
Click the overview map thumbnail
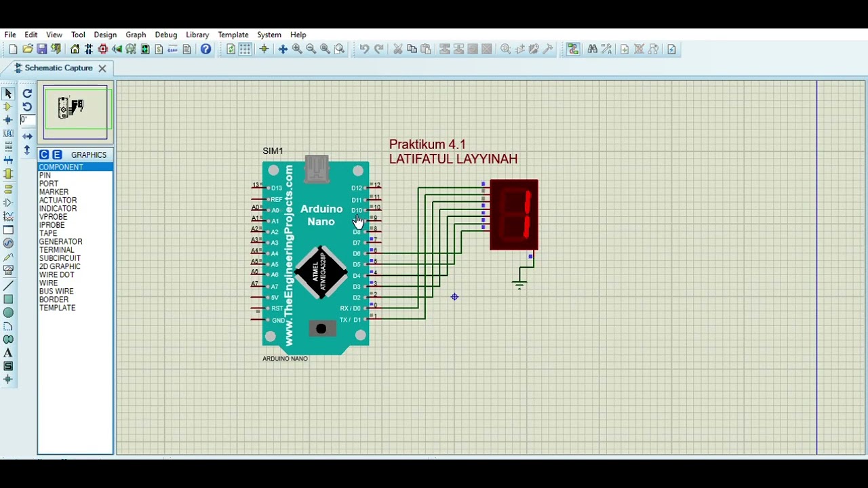pyautogui.click(x=75, y=111)
